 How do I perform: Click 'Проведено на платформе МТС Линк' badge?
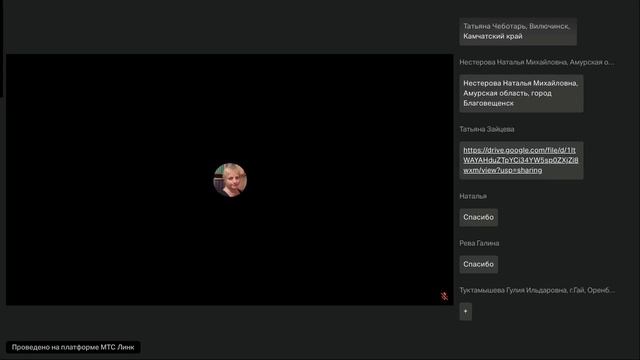[73, 347]
